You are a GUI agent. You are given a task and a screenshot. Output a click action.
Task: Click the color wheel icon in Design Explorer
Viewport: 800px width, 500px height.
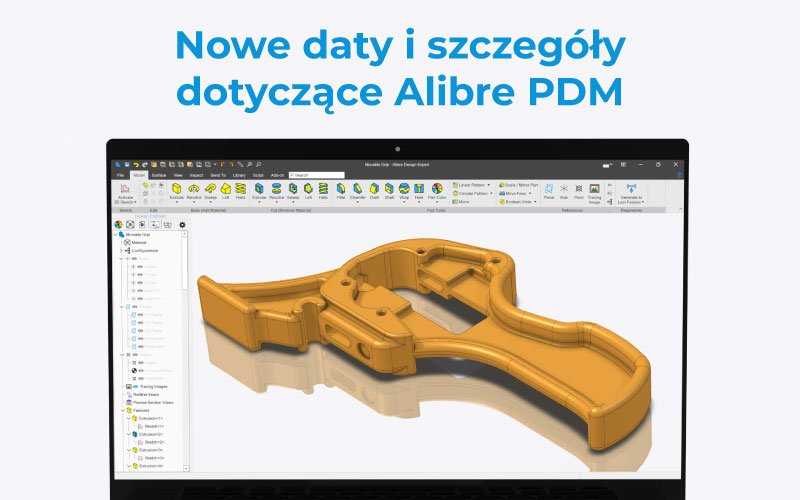click(118, 224)
